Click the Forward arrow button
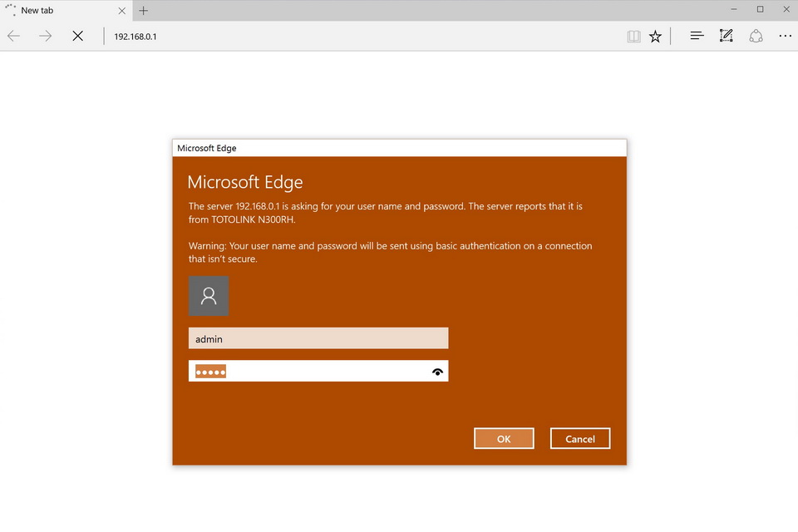 point(45,36)
